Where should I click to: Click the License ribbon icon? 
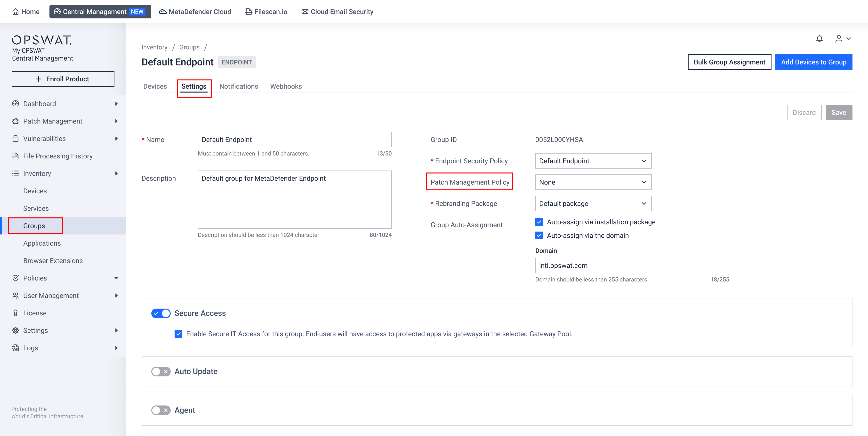(x=16, y=313)
